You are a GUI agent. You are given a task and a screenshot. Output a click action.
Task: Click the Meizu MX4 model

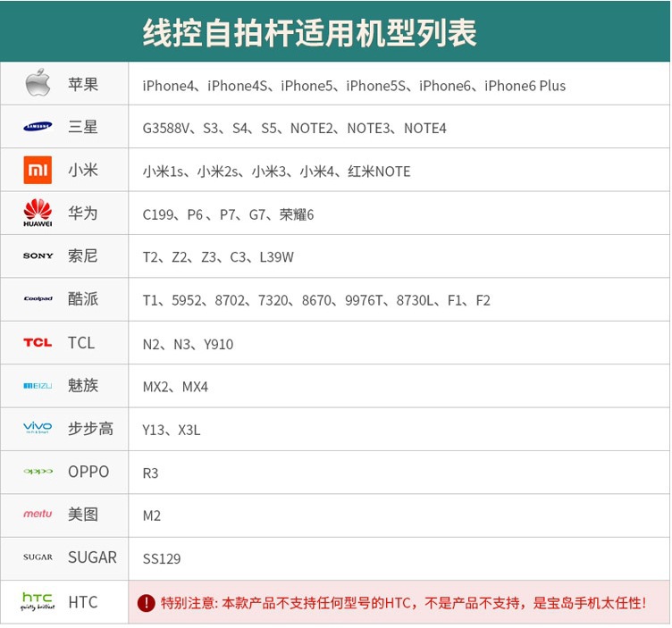point(195,387)
